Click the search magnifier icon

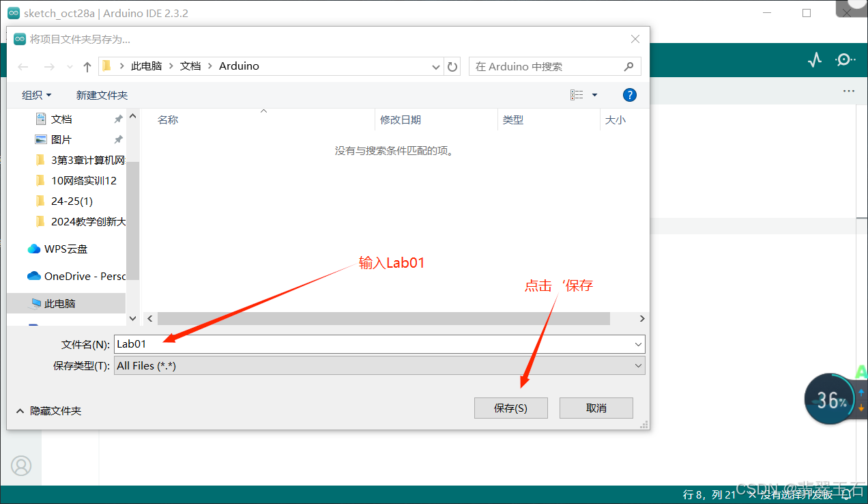[628, 66]
